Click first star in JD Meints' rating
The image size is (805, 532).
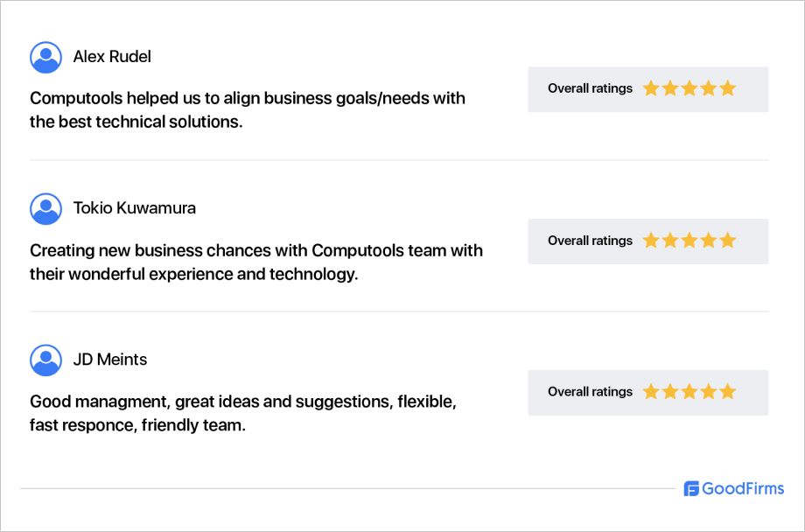[651, 392]
